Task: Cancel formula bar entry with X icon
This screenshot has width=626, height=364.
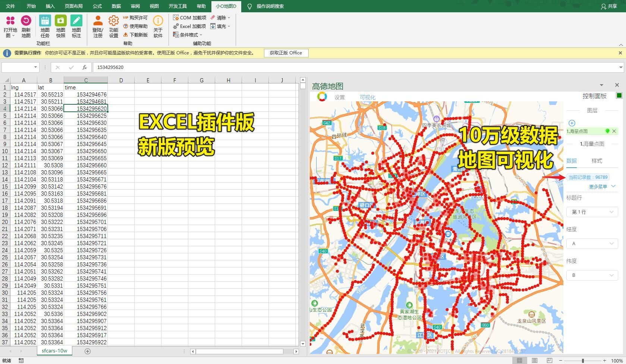Action: pyautogui.click(x=57, y=67)
